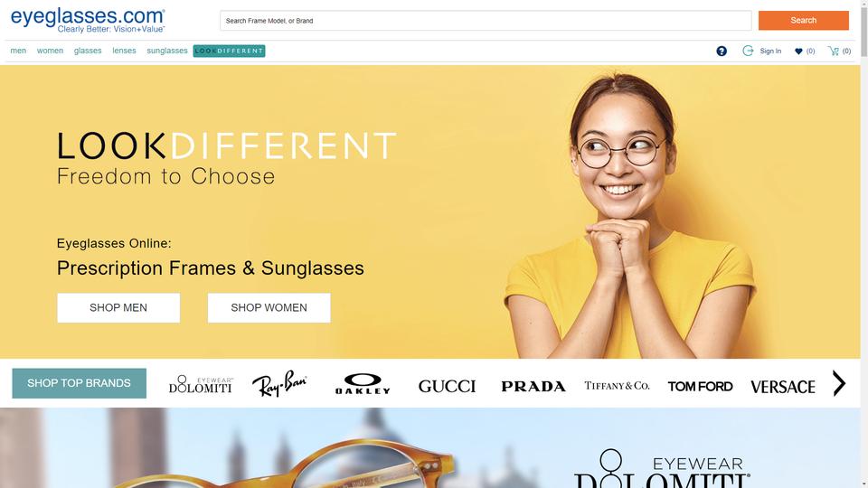Open the Tom Ford brand logo
868x488 pixels.
point(700,386)
